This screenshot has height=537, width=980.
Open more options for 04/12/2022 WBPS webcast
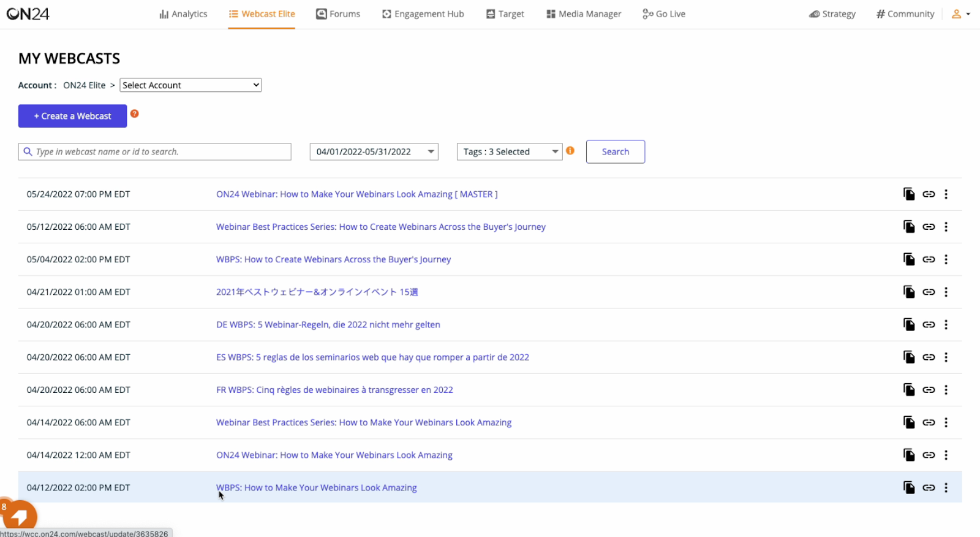click(x=946, y=487)
